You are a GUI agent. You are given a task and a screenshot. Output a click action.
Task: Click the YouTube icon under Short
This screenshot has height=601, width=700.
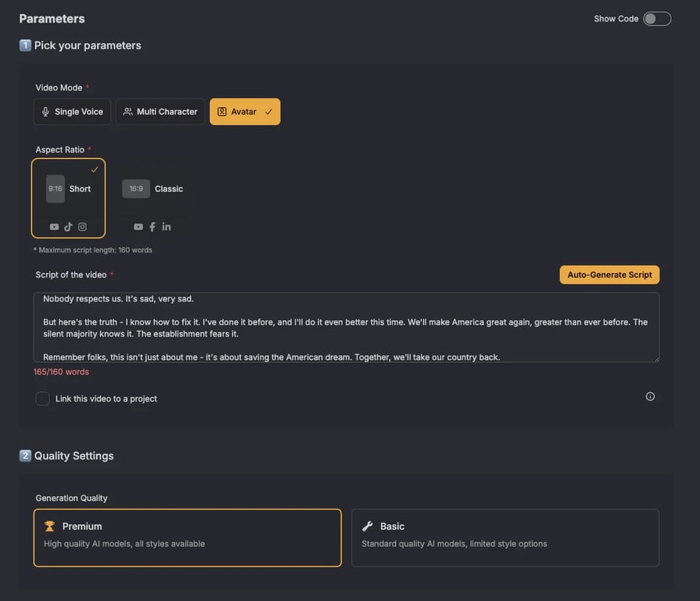[54, 227]
